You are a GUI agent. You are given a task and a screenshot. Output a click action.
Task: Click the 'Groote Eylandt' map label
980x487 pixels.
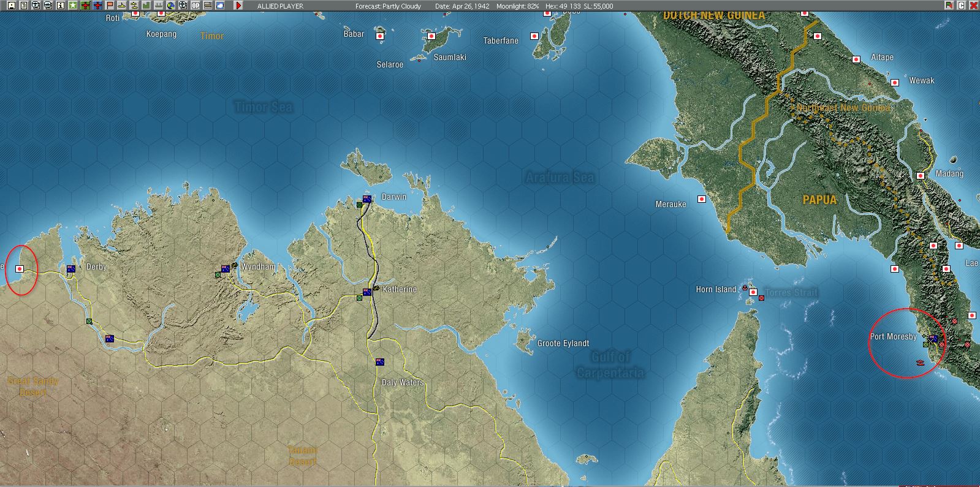pos(563,343)
